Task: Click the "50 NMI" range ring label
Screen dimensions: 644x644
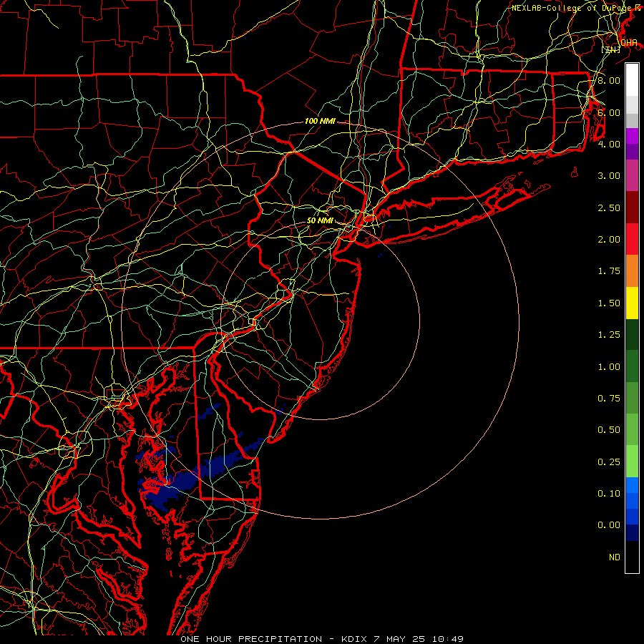Action: tap(320, 220)
